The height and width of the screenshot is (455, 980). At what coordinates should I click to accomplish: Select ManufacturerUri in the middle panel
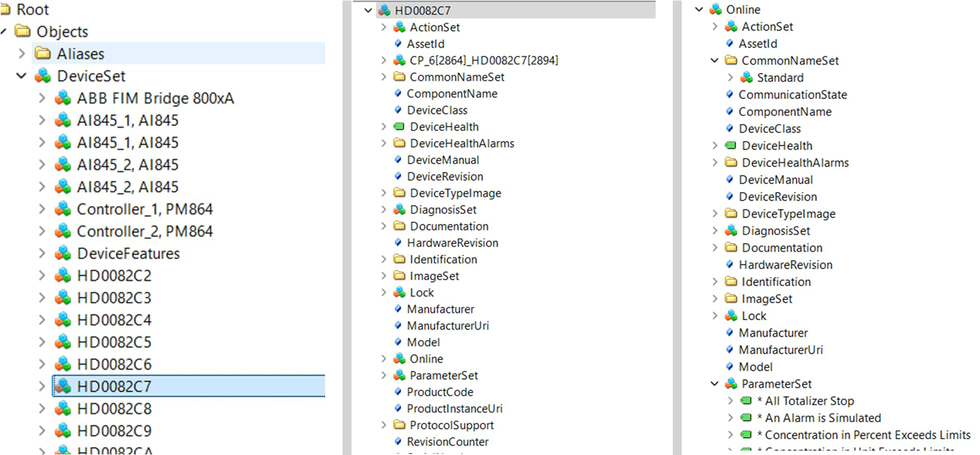click(447, 326)
